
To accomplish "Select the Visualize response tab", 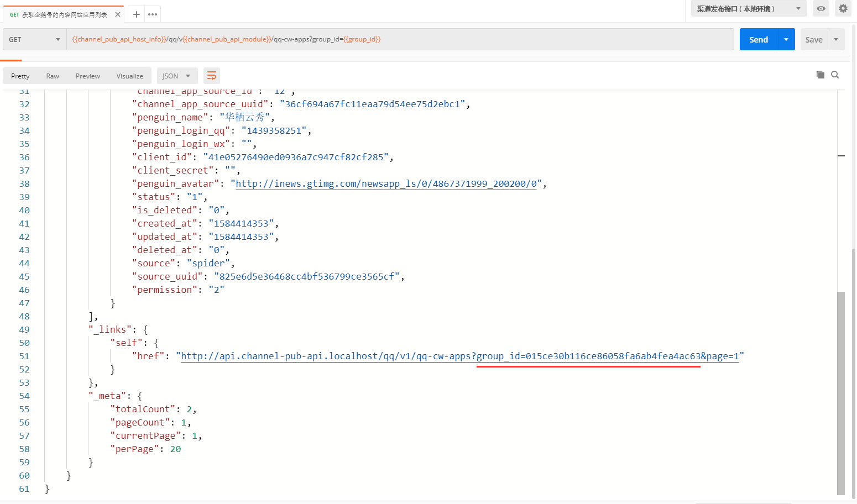I will coord(130,76).
